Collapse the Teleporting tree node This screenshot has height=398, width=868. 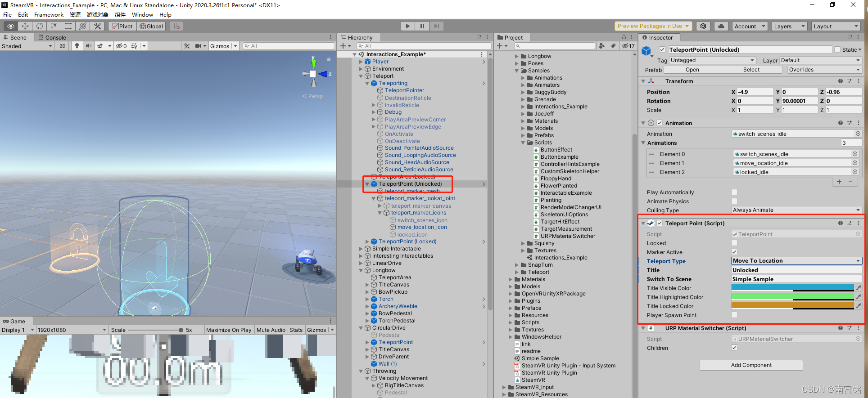[367, 83]
